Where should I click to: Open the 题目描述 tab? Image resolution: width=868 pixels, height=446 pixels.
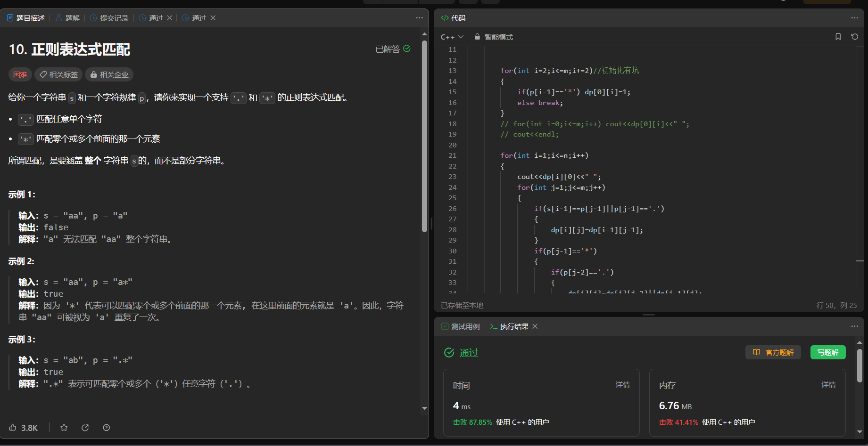click(x=26, y=18)
